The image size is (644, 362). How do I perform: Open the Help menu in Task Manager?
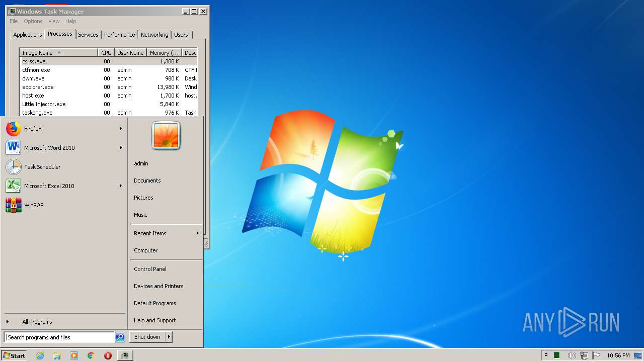tap(71, 21)
